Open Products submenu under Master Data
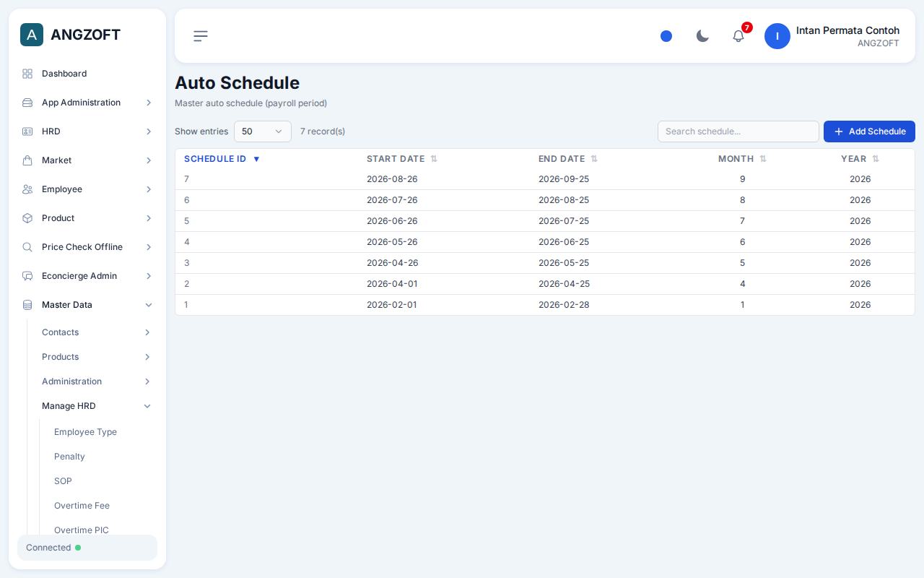924x578 pixels. 97,357
